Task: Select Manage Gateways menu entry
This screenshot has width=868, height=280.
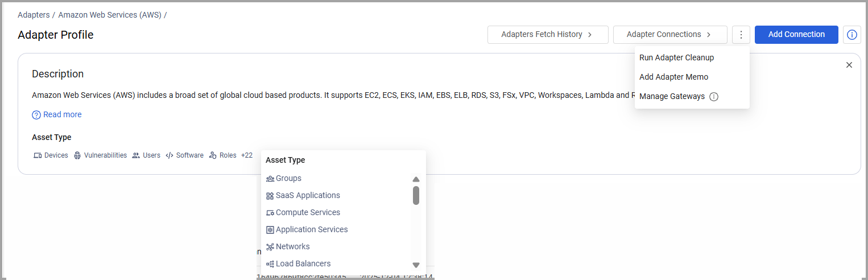Action: click(x=672, y=97)
